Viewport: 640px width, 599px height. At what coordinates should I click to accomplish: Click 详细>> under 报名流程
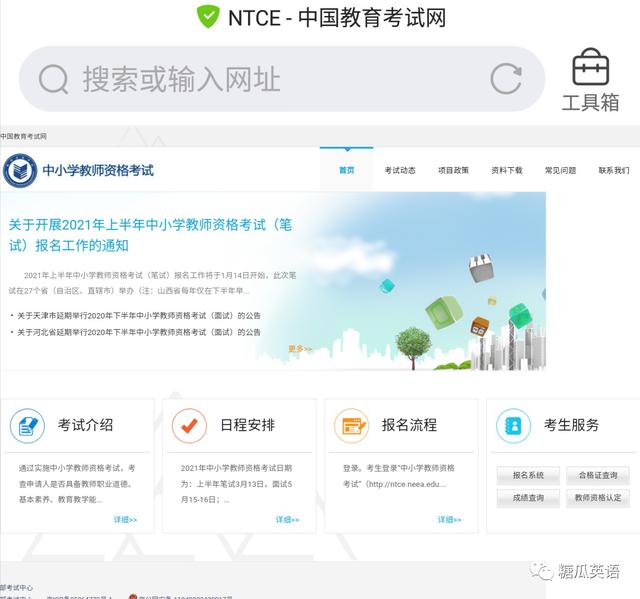[x=449, y=519]
